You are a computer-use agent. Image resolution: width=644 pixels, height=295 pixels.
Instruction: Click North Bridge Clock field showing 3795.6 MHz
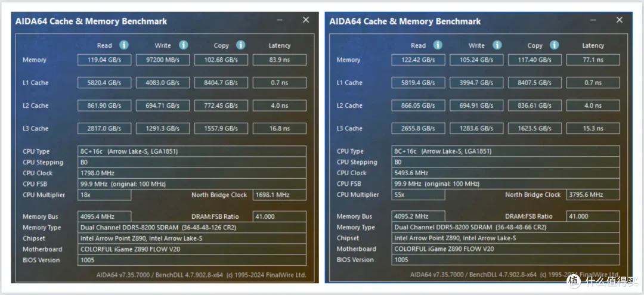click(x=593, y=194)
